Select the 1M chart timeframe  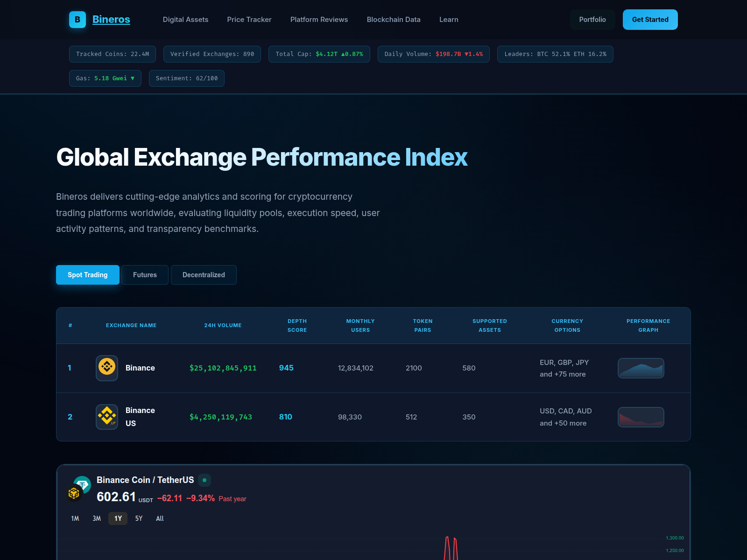(x=75, y=518)
